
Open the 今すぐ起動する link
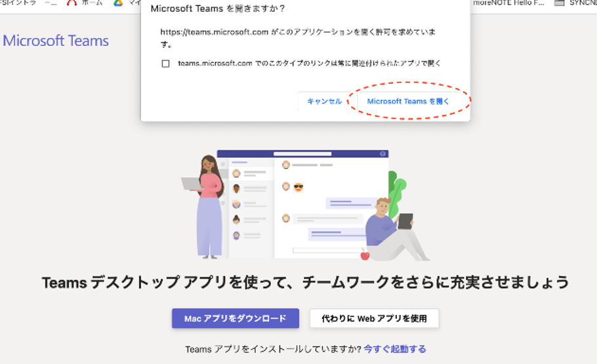coord(395,349)
